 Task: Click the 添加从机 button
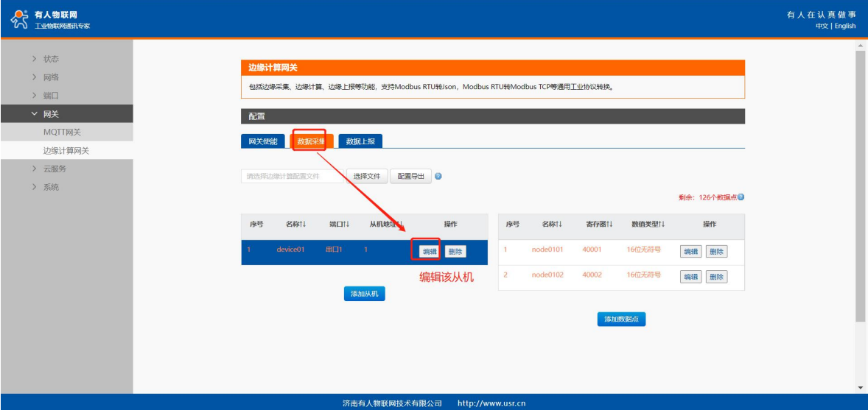tap(364, 294)
